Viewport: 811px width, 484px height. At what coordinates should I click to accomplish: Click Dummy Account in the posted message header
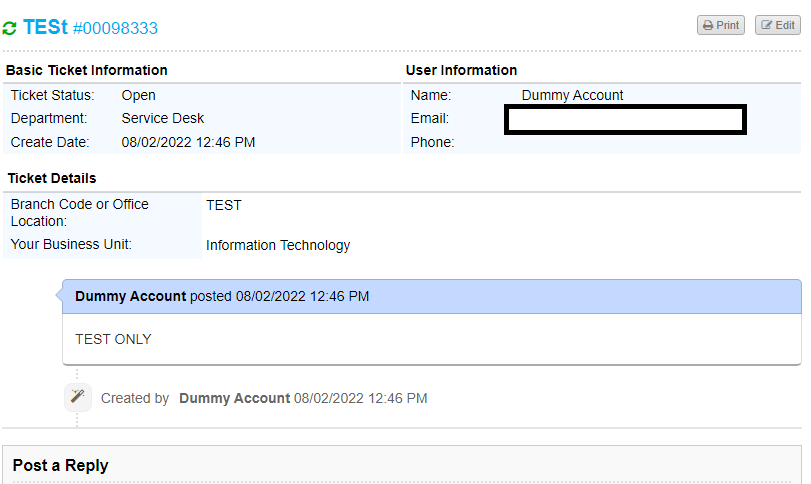[130, 296]
